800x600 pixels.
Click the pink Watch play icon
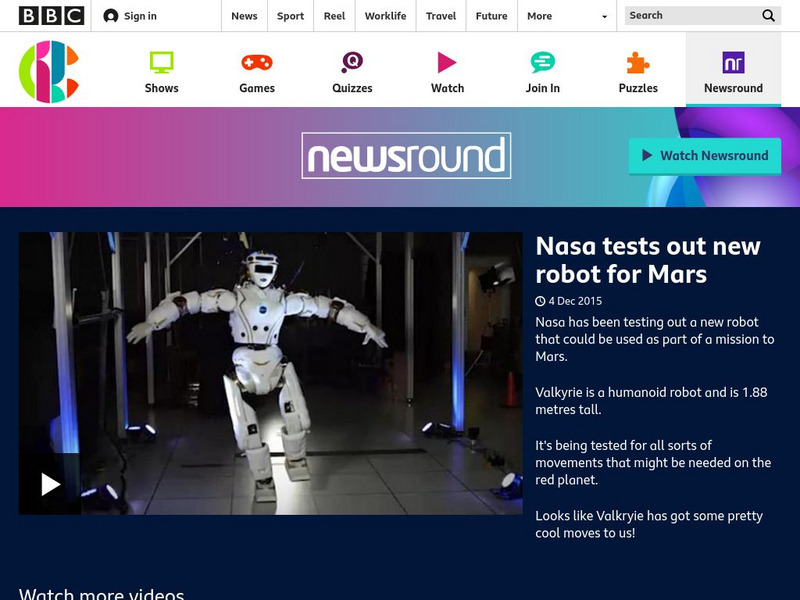click(x=447, y=62)
